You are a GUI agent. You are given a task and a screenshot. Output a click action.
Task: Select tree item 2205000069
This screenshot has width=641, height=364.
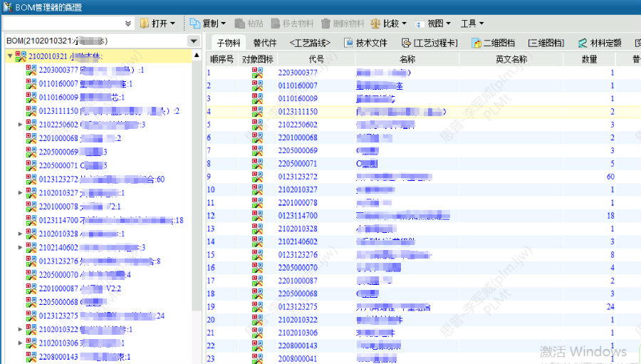58,152
